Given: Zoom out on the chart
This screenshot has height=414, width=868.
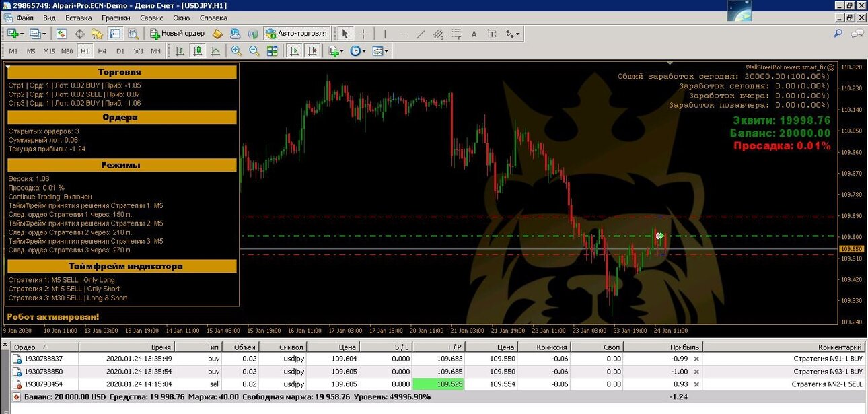Looking at the screenshot, I should pyautogui.click(x=254, y=51).
